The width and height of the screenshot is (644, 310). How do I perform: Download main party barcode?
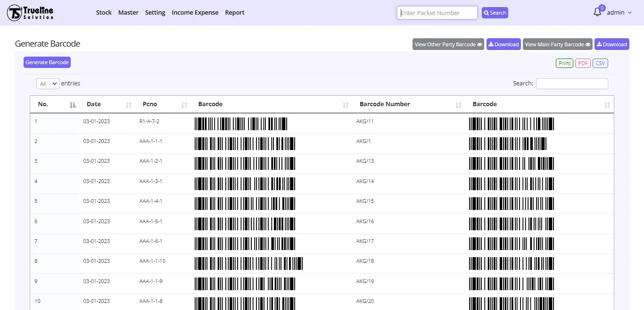[x=612, y=44]
